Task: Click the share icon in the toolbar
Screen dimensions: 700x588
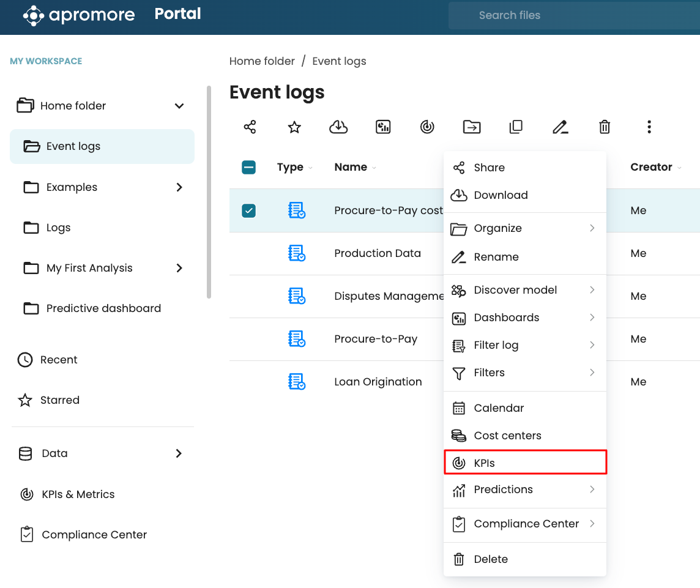Action: tap(250, 127)
